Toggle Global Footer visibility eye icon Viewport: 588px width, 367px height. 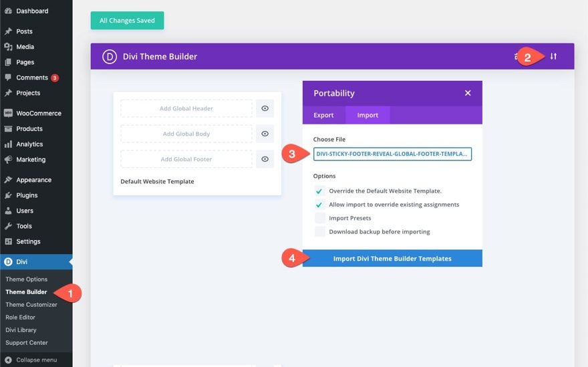coord(265,159)
